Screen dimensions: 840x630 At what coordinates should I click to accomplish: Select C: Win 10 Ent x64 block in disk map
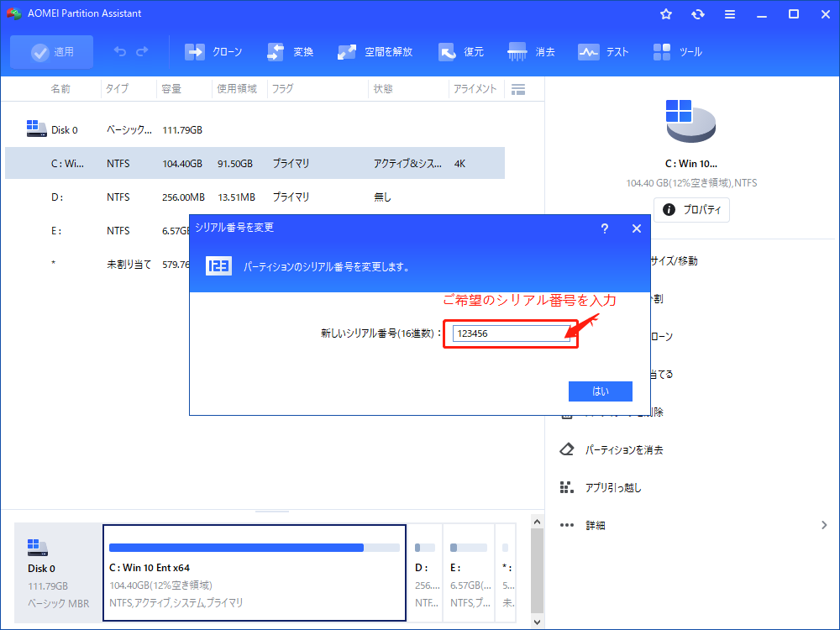pyautogui.click(x=255, y=573)
